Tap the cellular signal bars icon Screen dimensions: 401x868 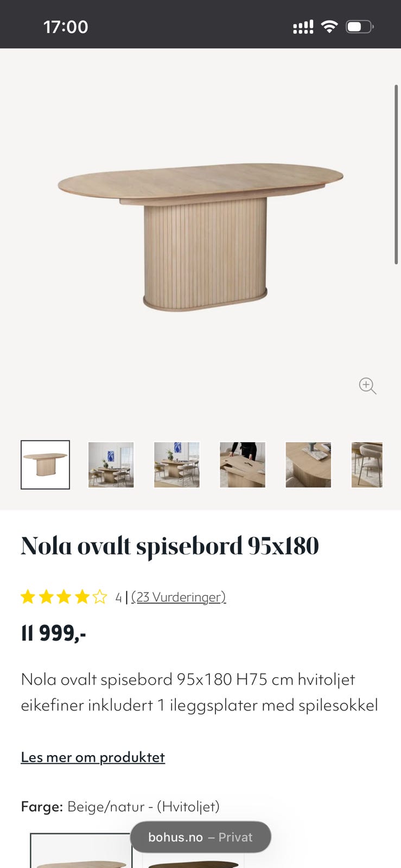[303, 27]
